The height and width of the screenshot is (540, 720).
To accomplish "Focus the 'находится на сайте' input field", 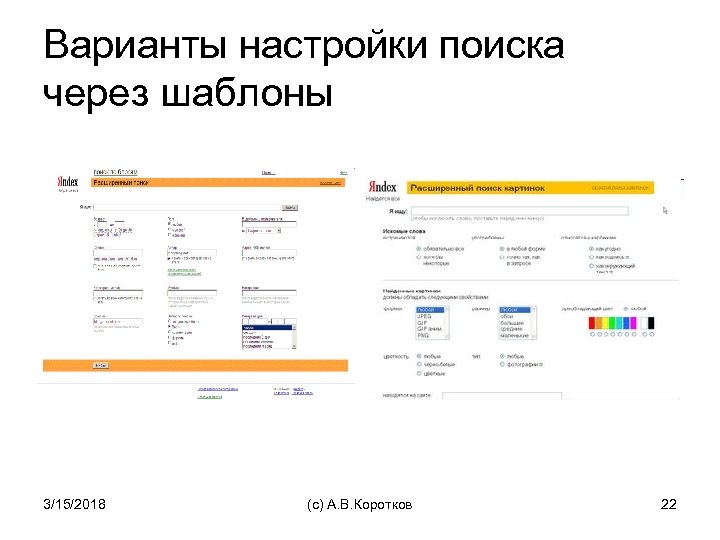I will coord(502,395).
